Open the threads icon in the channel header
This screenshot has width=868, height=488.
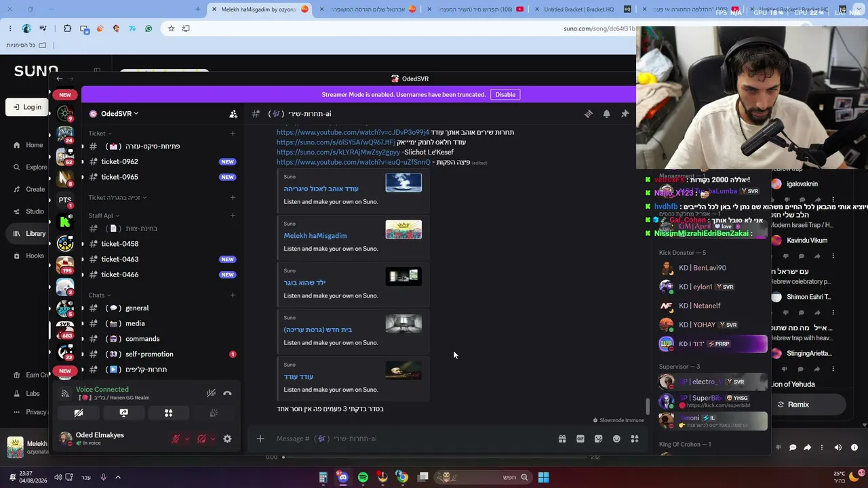(589, 114)
